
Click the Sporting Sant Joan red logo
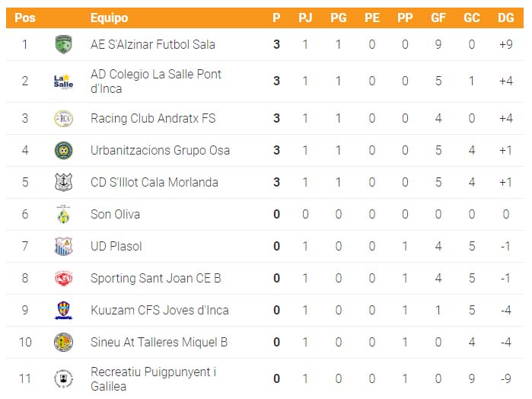(63, 278)
